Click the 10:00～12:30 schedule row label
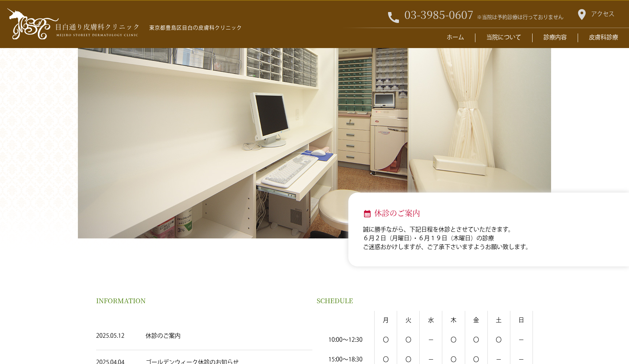629x364 pixels. [345, 340]
